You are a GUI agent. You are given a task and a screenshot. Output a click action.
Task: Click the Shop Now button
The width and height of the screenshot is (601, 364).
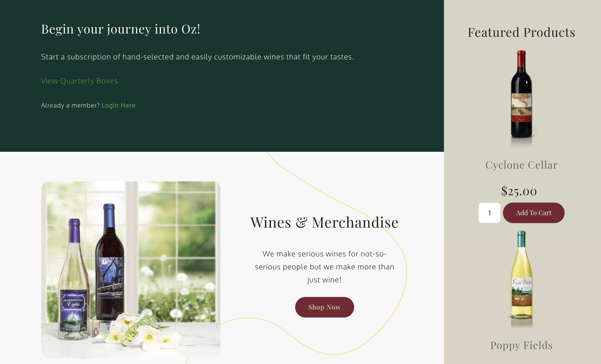324,307
